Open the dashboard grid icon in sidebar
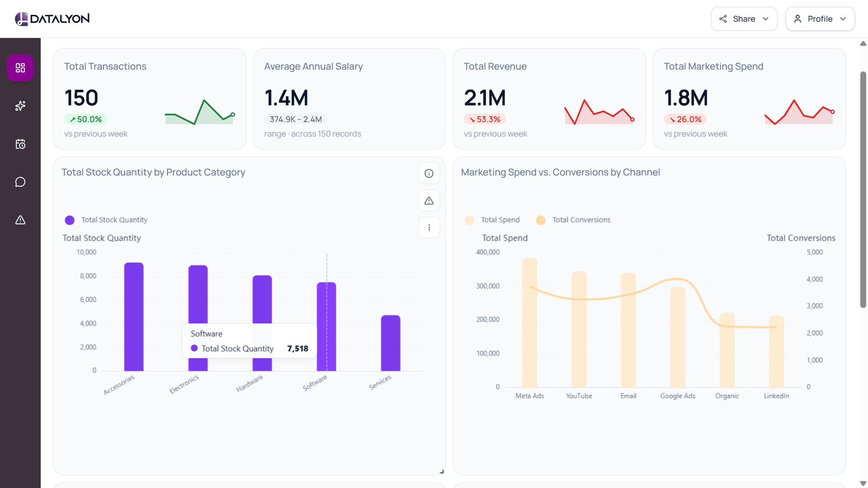 20,68
